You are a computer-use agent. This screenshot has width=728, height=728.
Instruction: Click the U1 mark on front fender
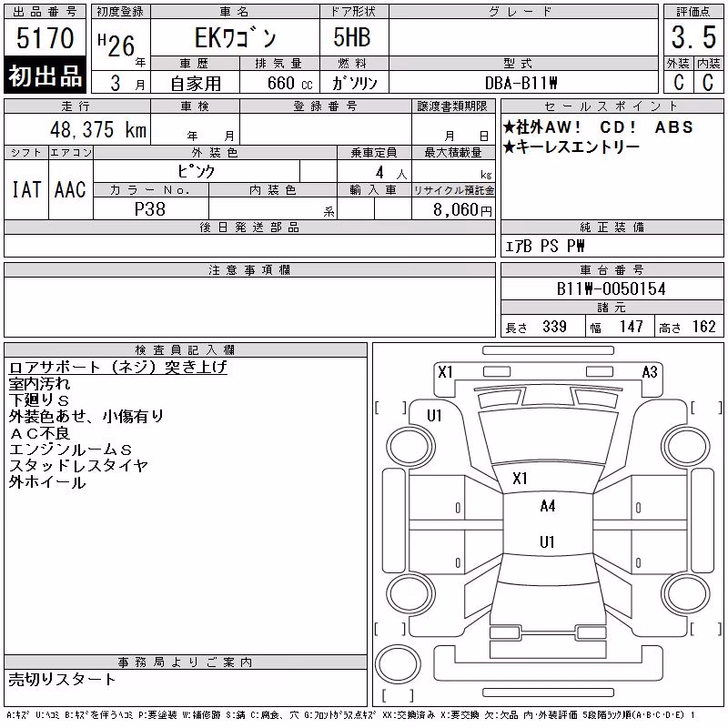click(434, 416)
